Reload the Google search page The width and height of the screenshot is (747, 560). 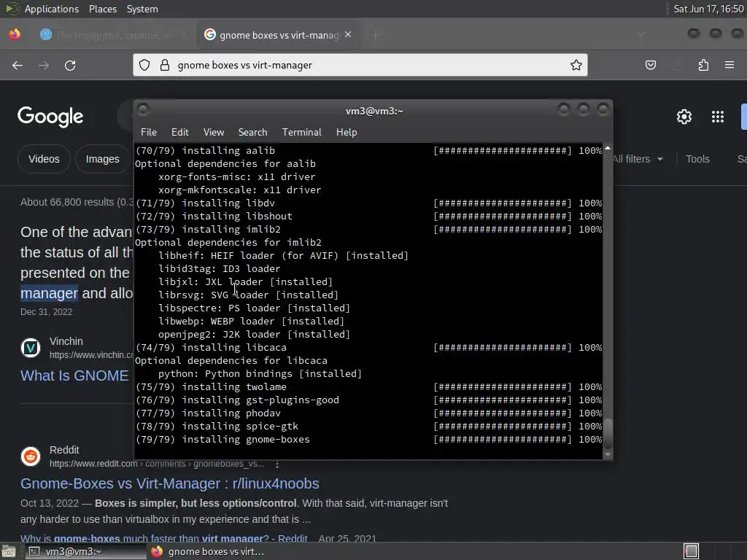pyautogui.click(x=70, y=65)
